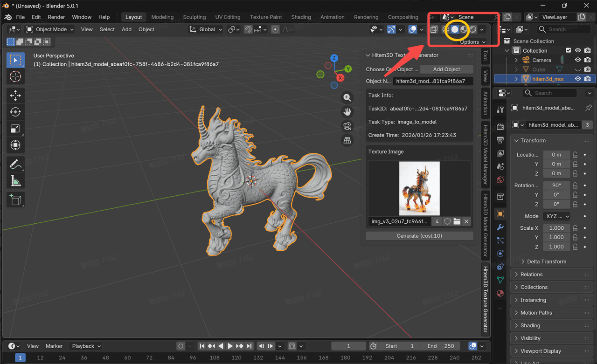Click the Scale X value field
Viewport: 597px width, 364px height.
[556, 228]
